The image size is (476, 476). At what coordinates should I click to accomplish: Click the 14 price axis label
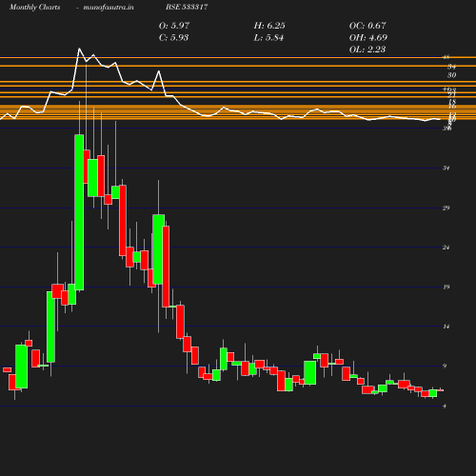click(446, 327)
